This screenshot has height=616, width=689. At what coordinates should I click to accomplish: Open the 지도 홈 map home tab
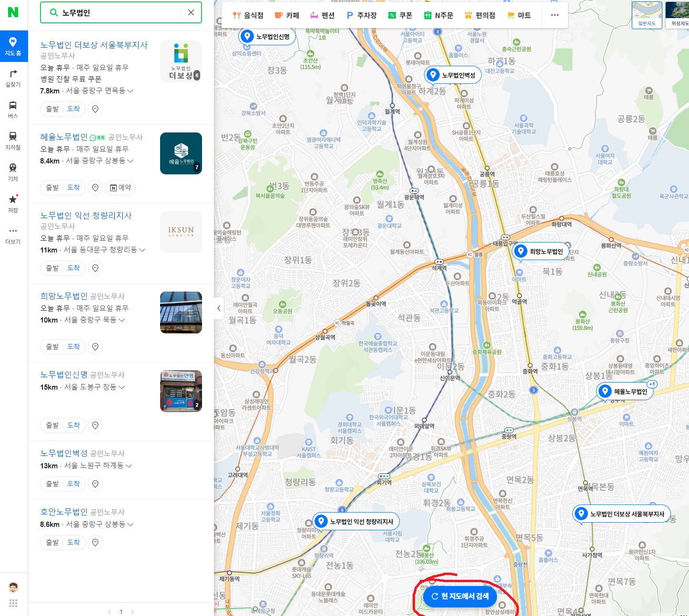pos(13,46)
